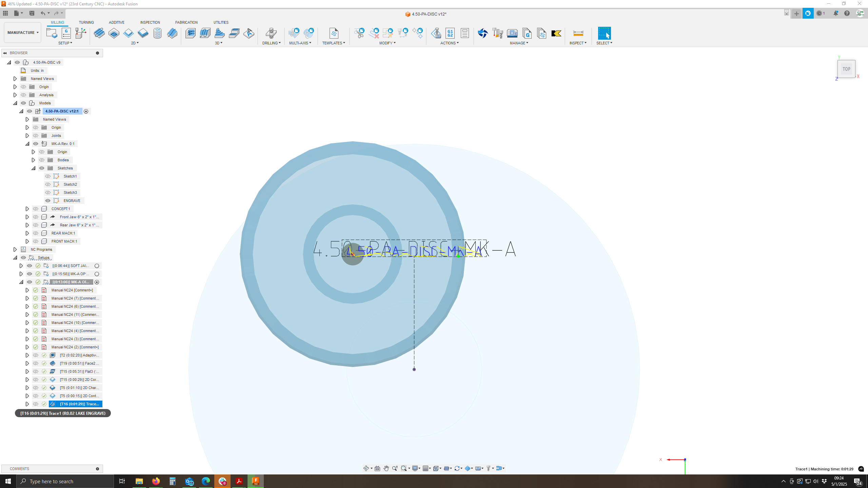Activate the SOFT JAW setup radio button
Viewport: 868px width, 488px height.
[x=97, y=266]
